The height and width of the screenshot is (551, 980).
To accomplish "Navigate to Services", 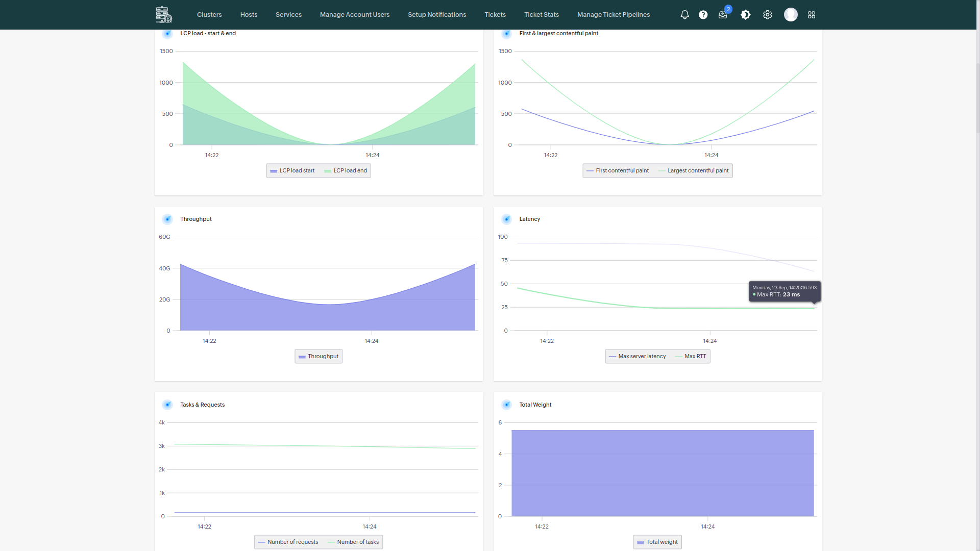I will (x=288, y=15).
